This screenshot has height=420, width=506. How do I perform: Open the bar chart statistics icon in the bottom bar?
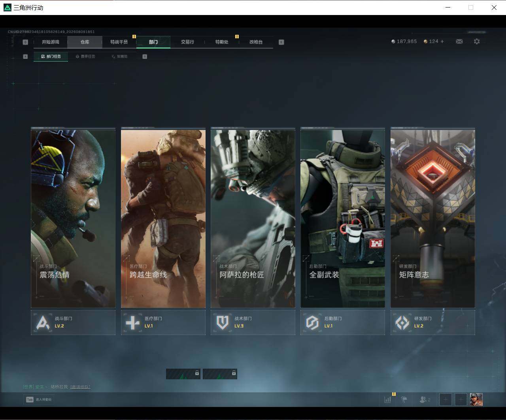pos(387,400)
